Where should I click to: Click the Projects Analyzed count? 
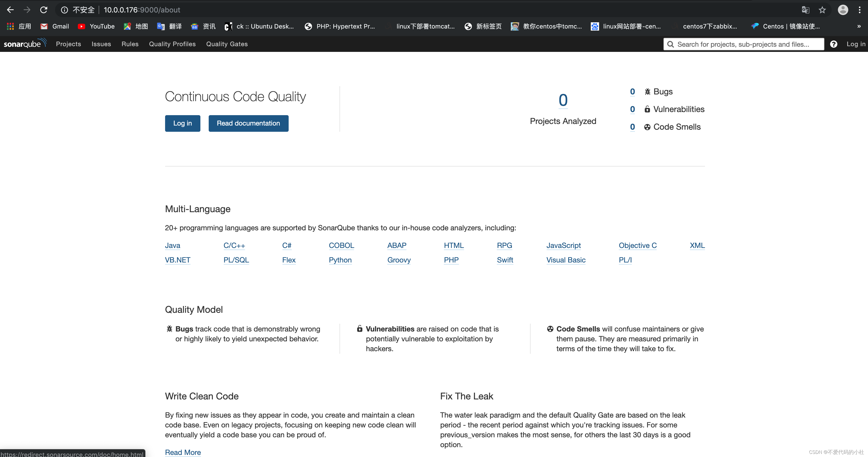[563, 100]
